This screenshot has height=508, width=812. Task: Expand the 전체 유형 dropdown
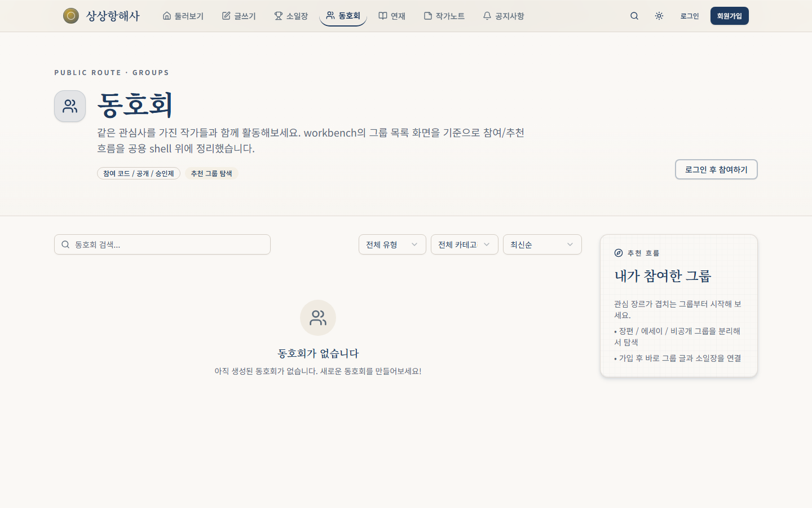392,244
